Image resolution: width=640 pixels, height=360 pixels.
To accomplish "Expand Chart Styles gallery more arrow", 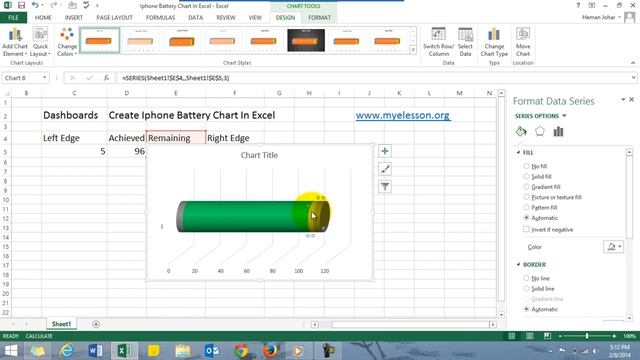I will pyautogui.click(x=413, y=50).
